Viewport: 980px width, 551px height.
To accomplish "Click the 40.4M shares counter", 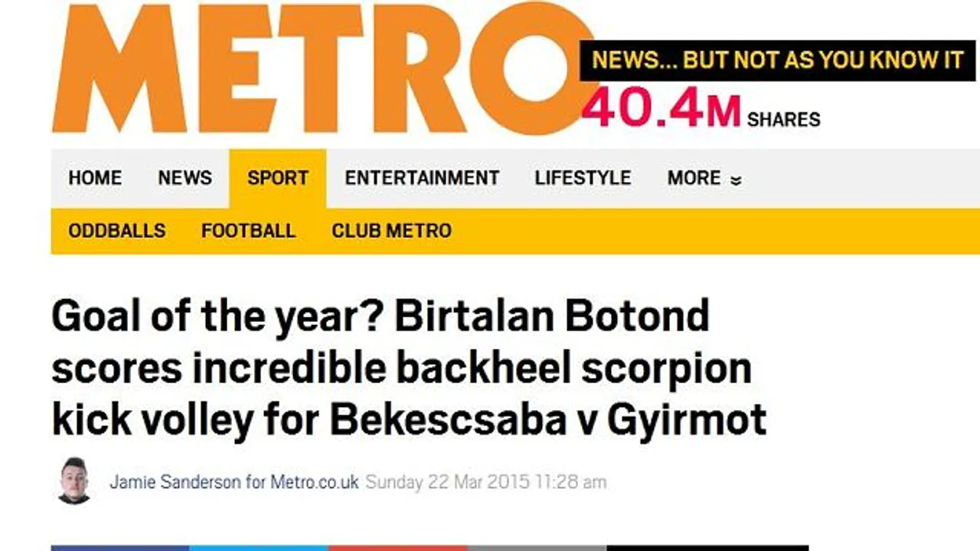I will coord(700,113).
